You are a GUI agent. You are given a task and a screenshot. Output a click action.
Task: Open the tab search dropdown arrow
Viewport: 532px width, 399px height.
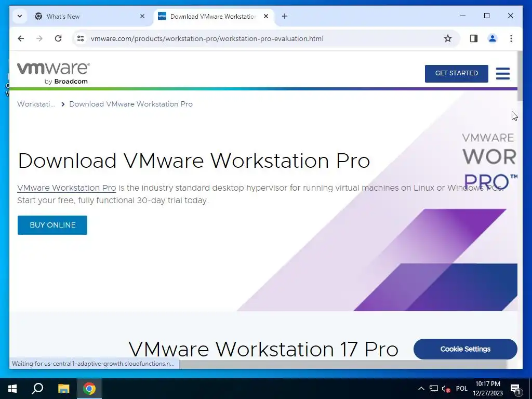click(x=20, y=16)
